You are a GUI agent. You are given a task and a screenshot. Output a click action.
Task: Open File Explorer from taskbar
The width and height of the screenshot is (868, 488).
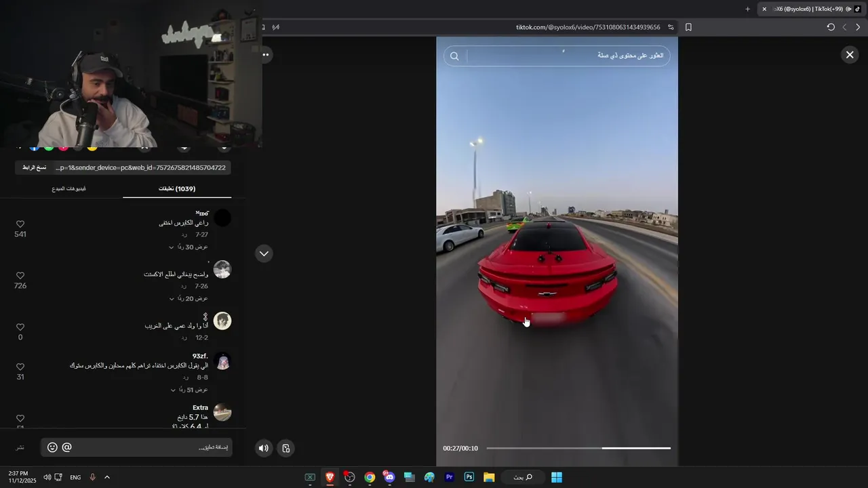pos(489,477)
